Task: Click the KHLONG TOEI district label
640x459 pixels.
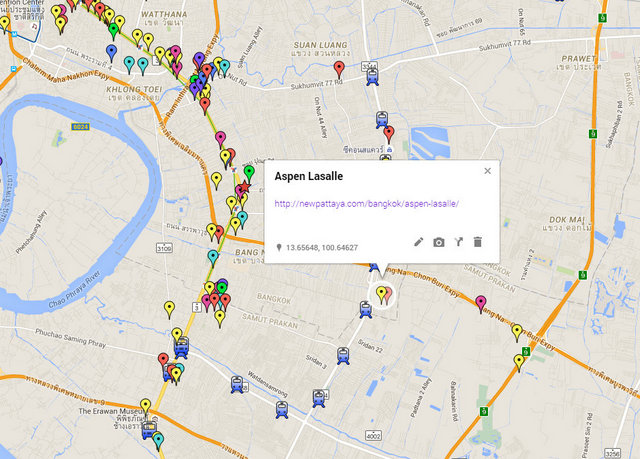Action: coord(134,89)
